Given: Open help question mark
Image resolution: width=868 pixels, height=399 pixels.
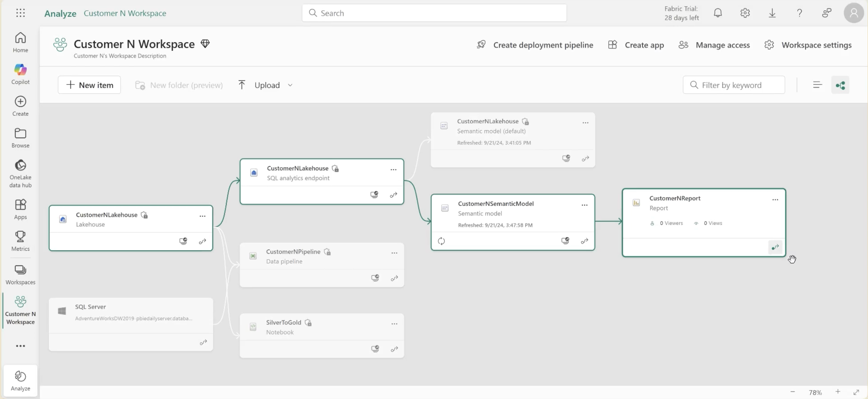Looking at the screenshot, I should (x=799, y=13).
